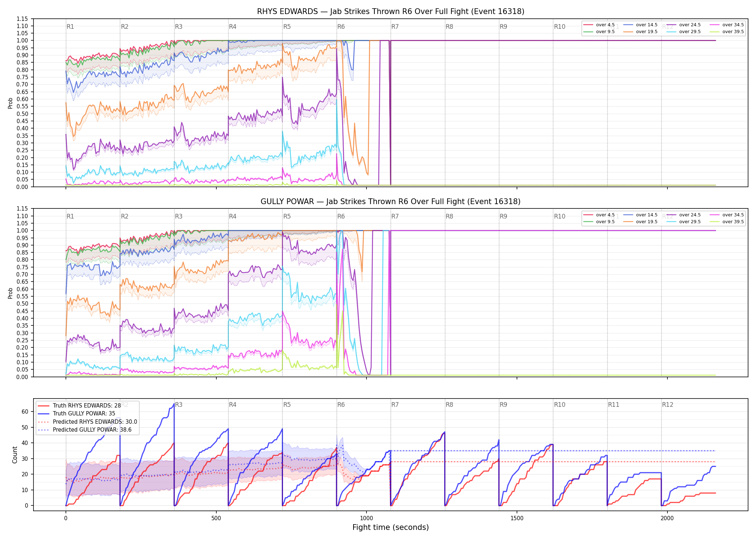The image size is (756, 540).
Task: Select 'over 34.5' legend entry in Rhys Edwards chart
Action: pos(727,25)
